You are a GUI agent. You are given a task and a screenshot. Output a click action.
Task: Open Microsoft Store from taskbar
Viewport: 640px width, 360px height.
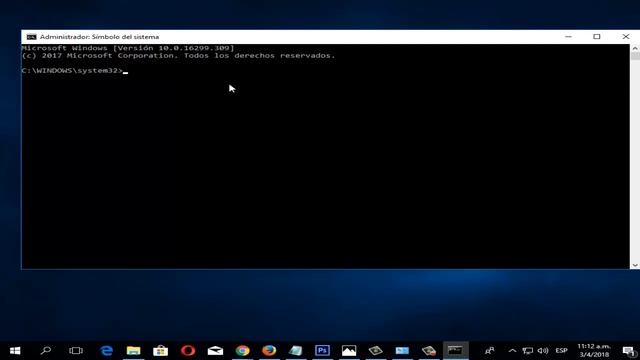point(160,351)
